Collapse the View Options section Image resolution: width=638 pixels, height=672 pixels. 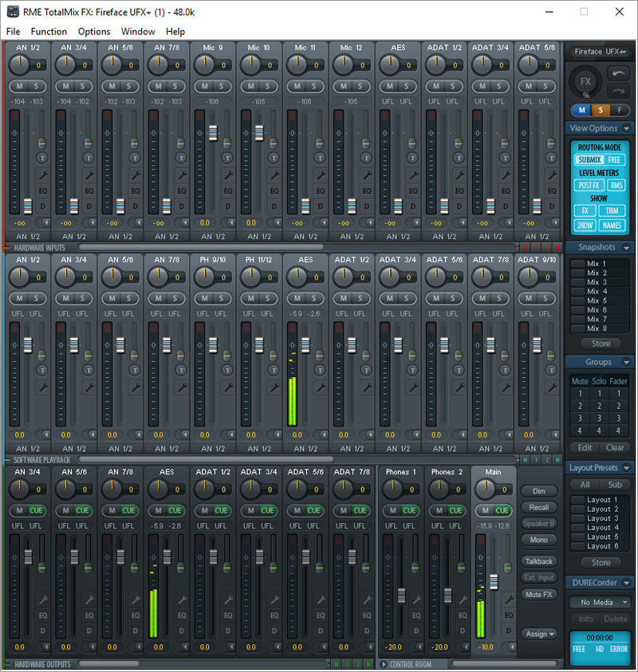pyautogui.click(x=627, y=128)
